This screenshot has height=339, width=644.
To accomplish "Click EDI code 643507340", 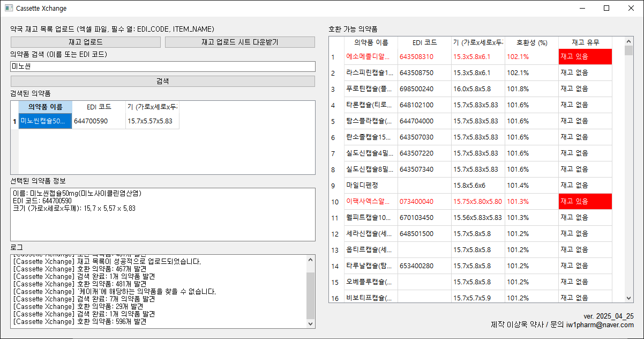I will pyautogui.click(x=424, y=169).
